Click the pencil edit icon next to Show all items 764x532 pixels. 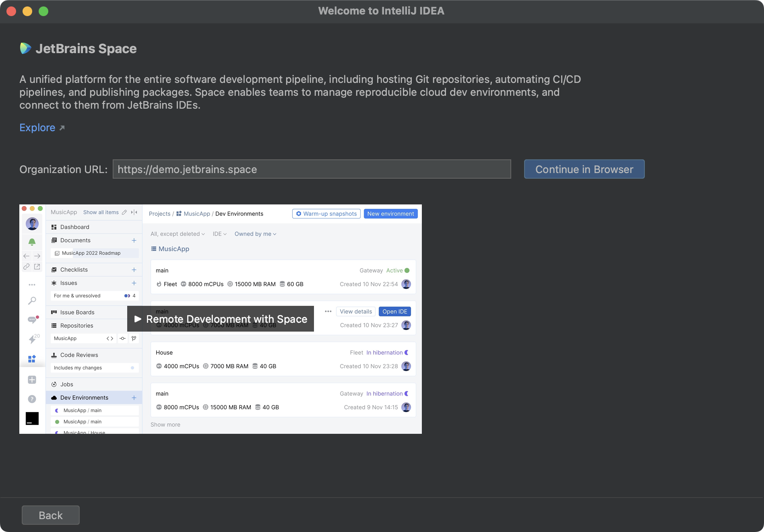pos(124,212)
